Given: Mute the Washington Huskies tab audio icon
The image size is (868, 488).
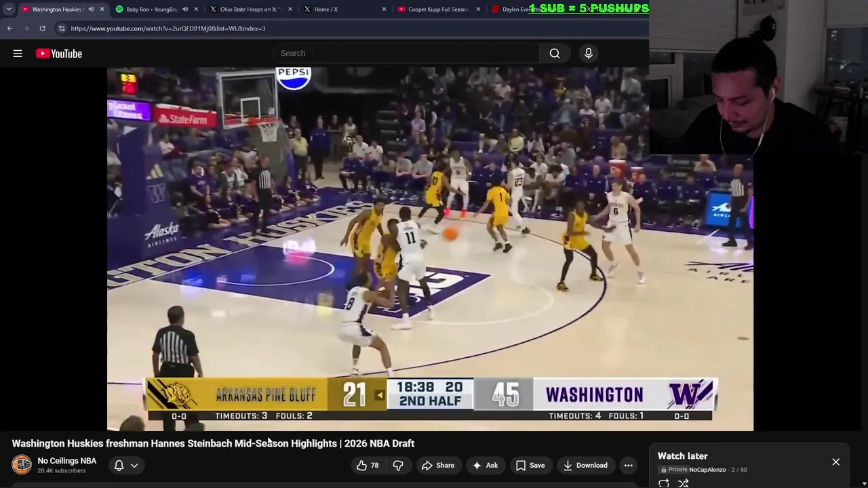Looking at the screenshot, I should pyautogui.click(x=91, y=9).
